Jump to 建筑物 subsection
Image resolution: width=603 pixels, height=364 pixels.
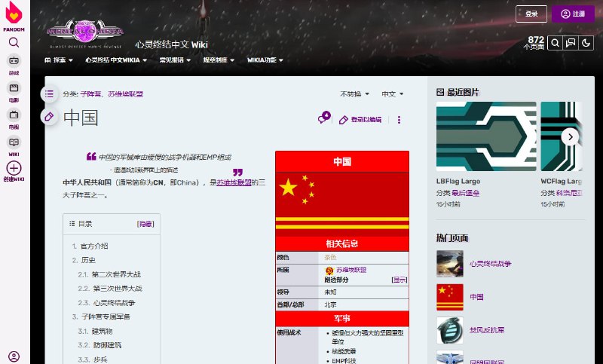pyautogui.click(x=102, y=331)
